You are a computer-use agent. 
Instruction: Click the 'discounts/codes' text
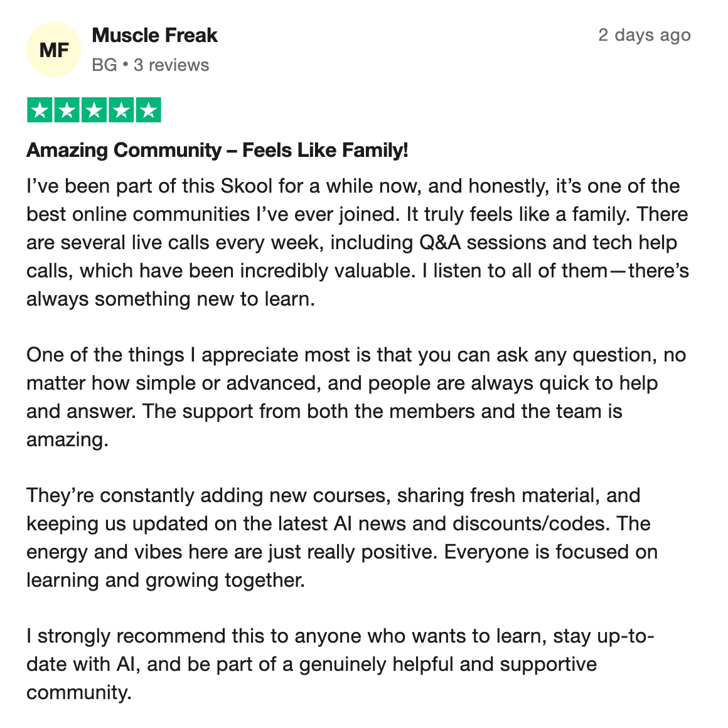pyautogui.click(x=529, y=523)
